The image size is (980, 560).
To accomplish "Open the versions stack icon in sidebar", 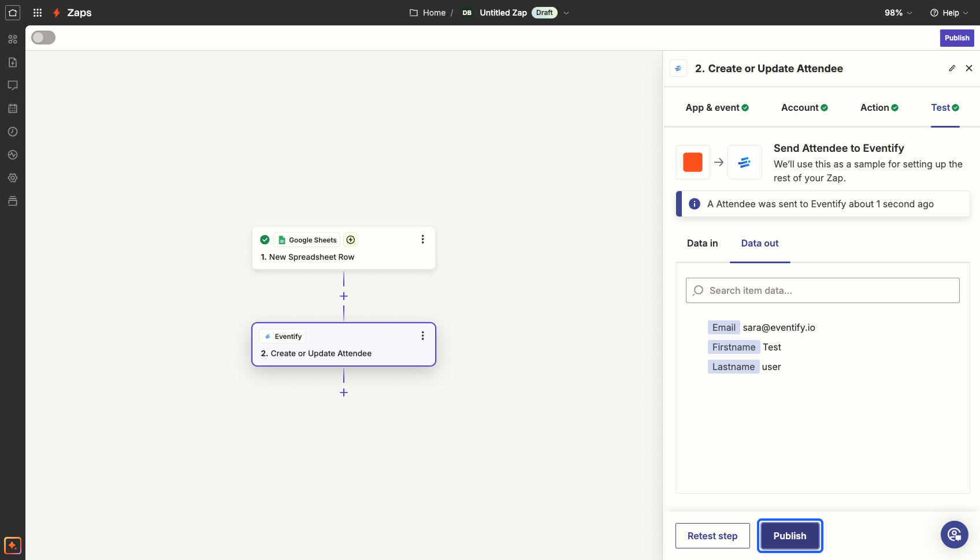I will (x=13, y=201).
